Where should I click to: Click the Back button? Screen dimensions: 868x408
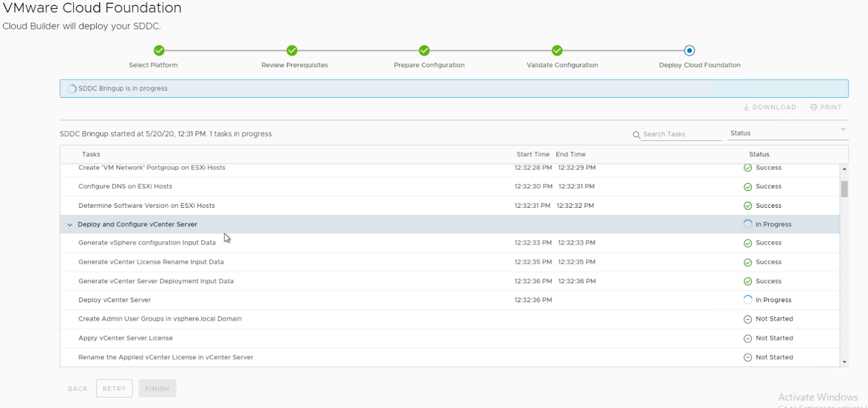coord(78,388)
